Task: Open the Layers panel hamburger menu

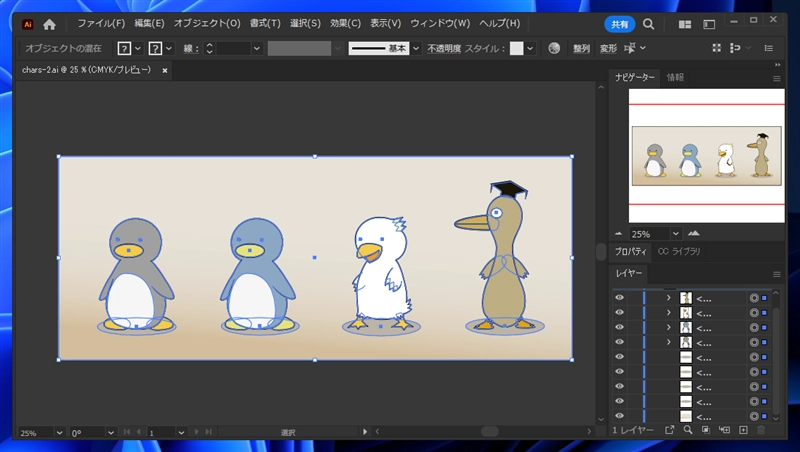Action: [777, 274]
